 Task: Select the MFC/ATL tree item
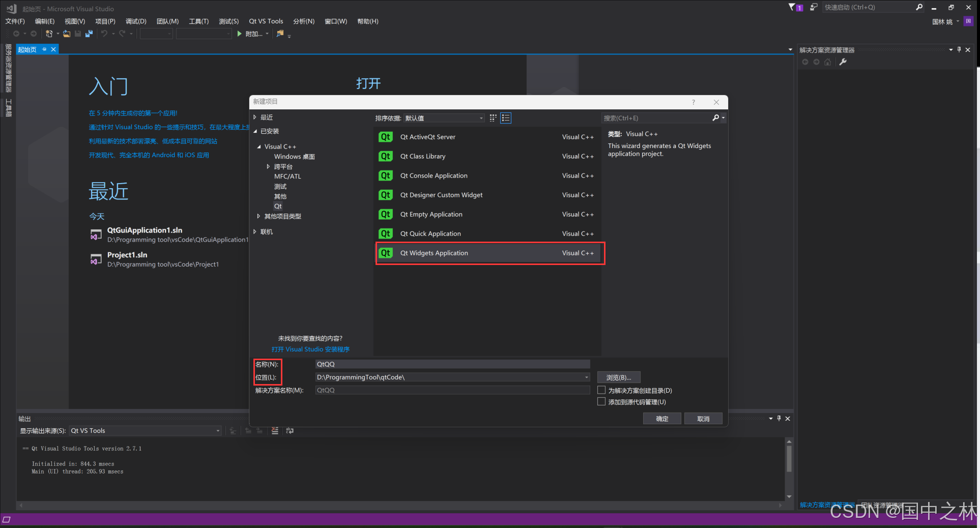[x=287, y=177]
